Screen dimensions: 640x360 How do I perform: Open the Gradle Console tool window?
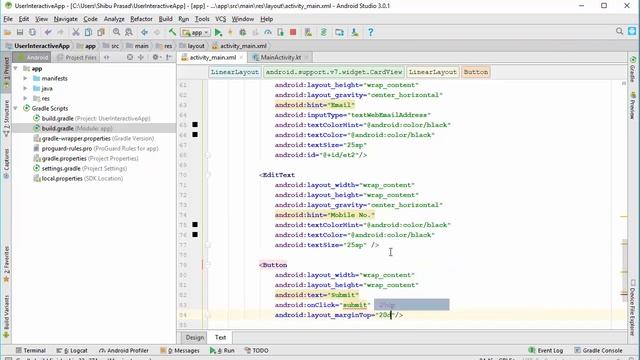[x=598, y=350]
